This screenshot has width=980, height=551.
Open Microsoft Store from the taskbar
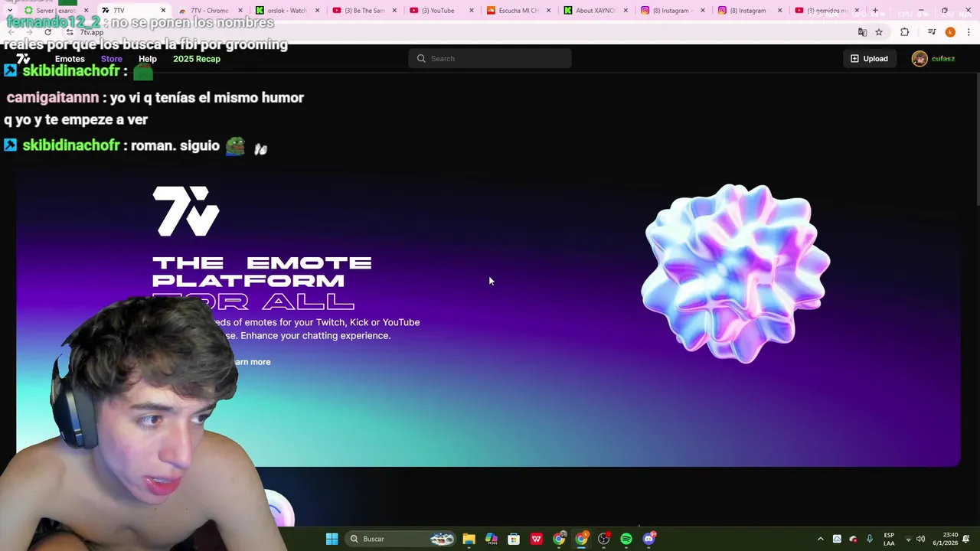click(514, 539)
